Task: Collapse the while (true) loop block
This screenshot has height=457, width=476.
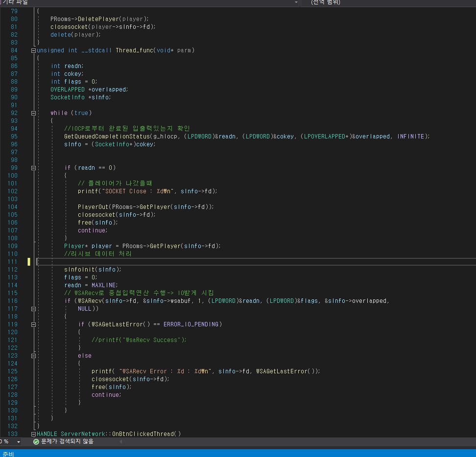Action: 33,113
